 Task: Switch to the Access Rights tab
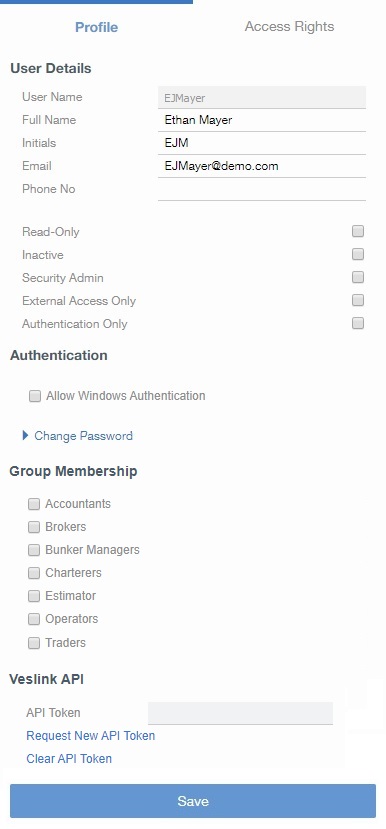point(289,26)
